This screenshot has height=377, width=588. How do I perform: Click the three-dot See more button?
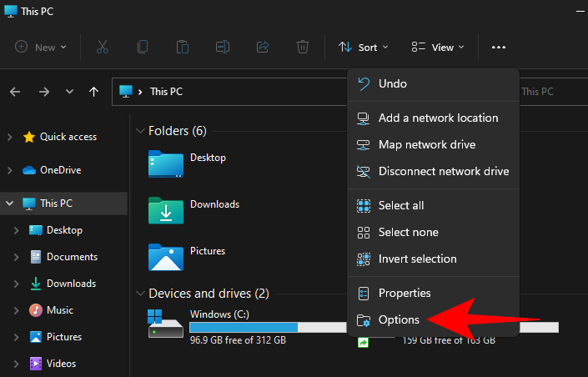tap(499, 48)
